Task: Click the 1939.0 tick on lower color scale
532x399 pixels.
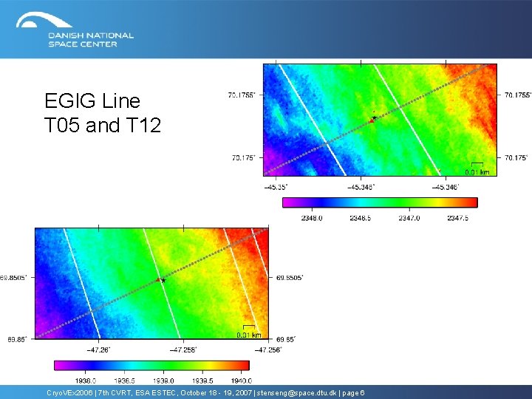Action: click(x=163, y=381)
